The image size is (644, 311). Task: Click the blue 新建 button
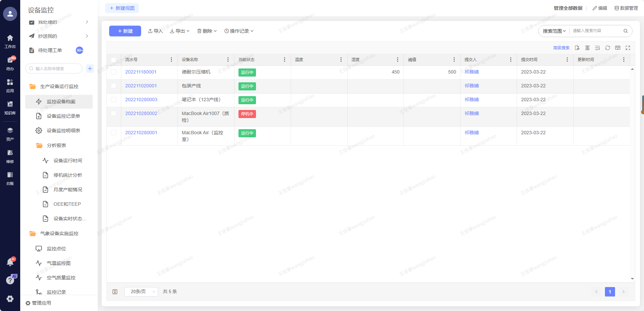[x=125, y=31]
